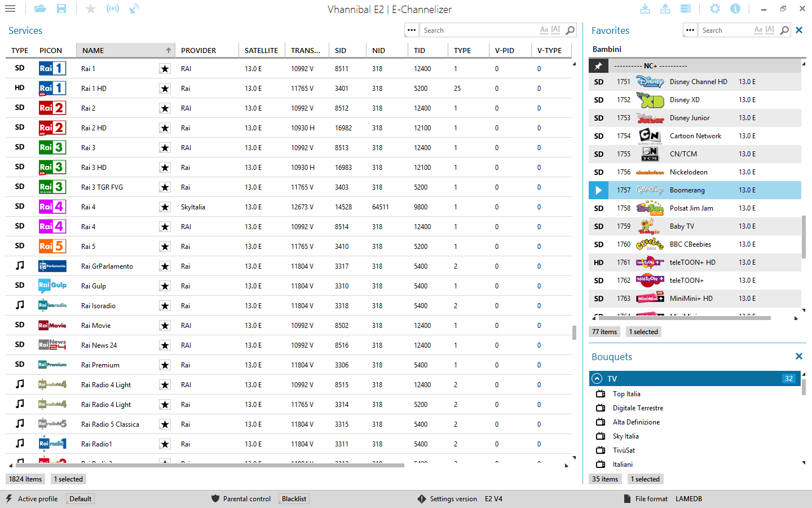Click the upload to receiver icon
This screenshot has width=812, height=508.
point(665,9)
